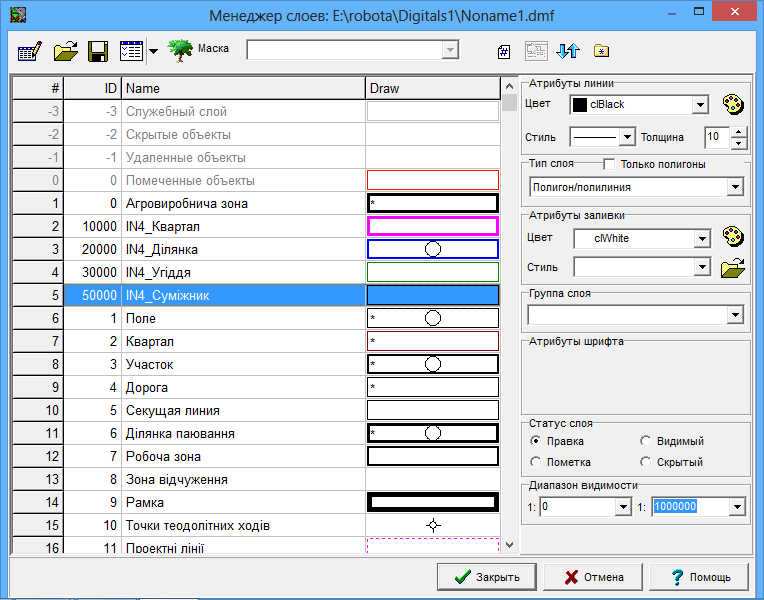Image resolution: width=764 pixels, height=600 pixels.
Task: Click red draw swatch of Помеченные объекты
Action: point(433,180)
